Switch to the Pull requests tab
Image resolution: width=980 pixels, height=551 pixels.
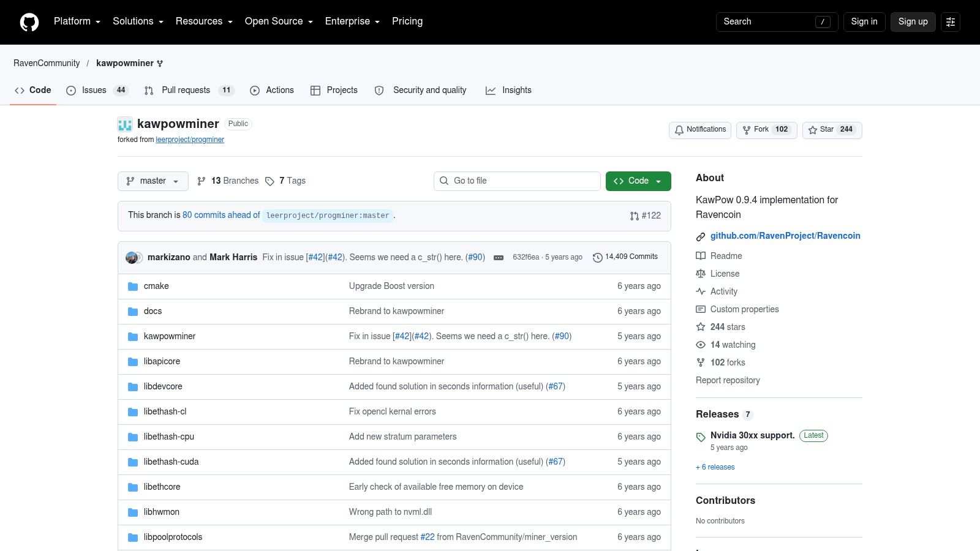tap(189, 91)
